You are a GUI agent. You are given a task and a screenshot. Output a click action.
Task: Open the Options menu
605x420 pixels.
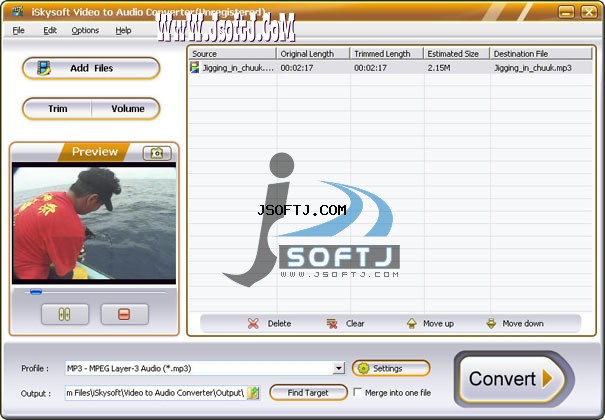coord(85,30)
